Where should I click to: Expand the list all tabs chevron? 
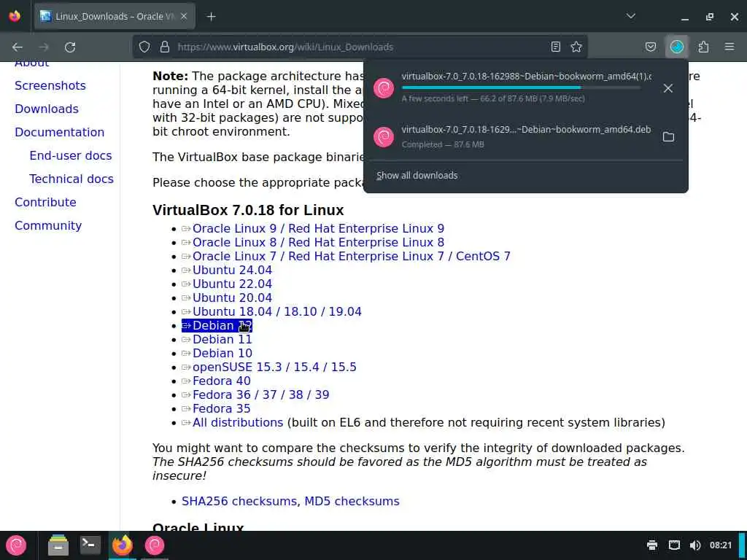point(631,17)
